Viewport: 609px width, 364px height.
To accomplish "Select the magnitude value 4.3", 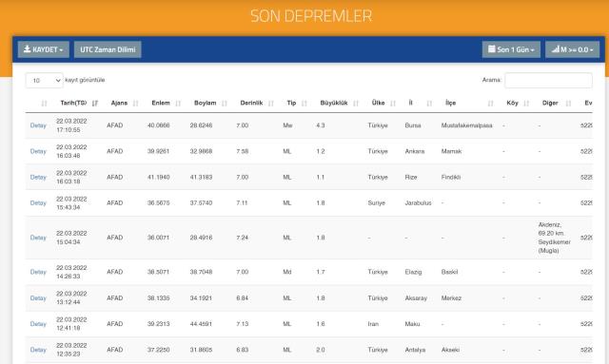I will (x=321, y=125).
